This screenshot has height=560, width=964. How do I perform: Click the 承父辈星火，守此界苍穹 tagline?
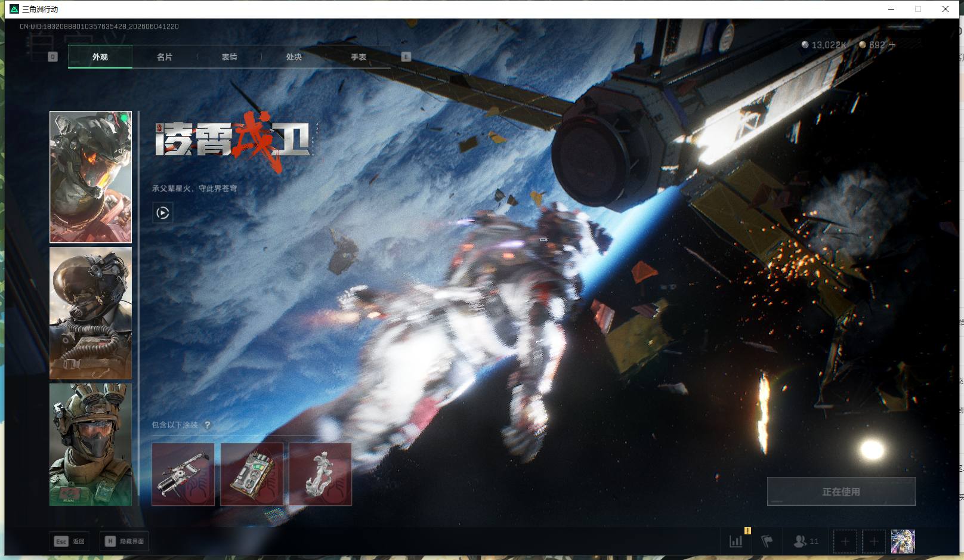pos(194,188)
